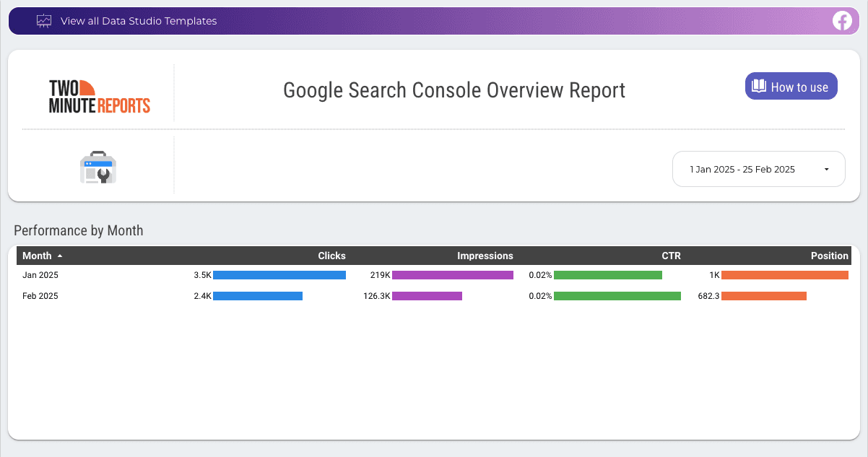Select the Feb 2025 row label
This screenshot has height=457, width=868.
point(40,296)
